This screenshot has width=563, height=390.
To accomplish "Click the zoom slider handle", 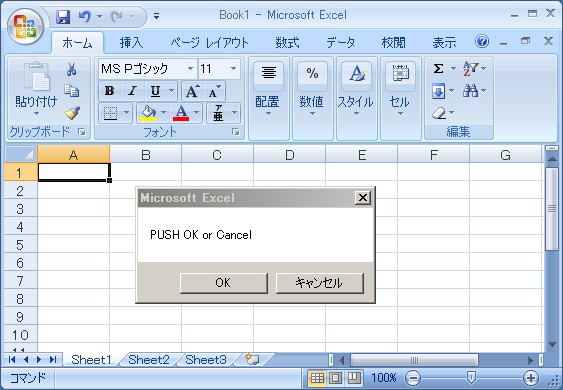I will pos(471,377).
